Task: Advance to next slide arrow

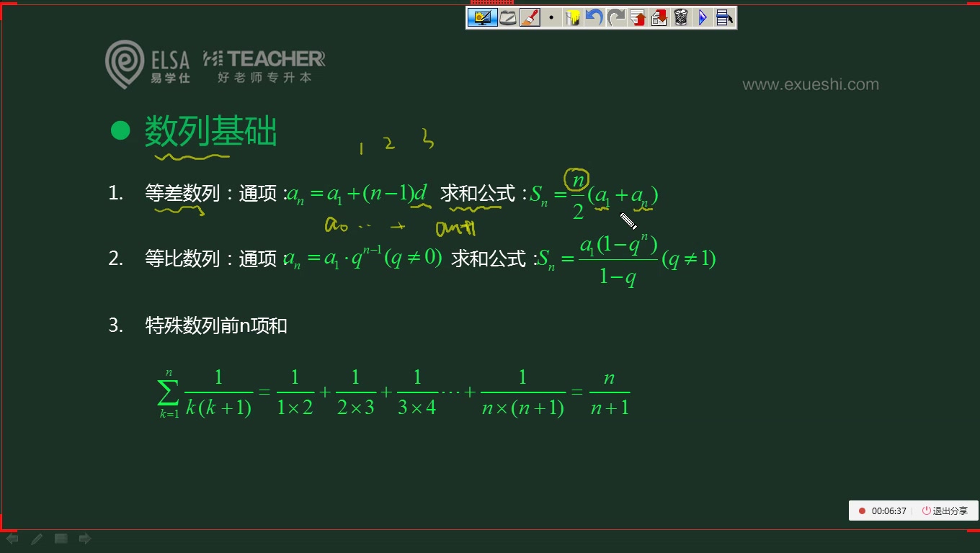Action: pos(85,539)
